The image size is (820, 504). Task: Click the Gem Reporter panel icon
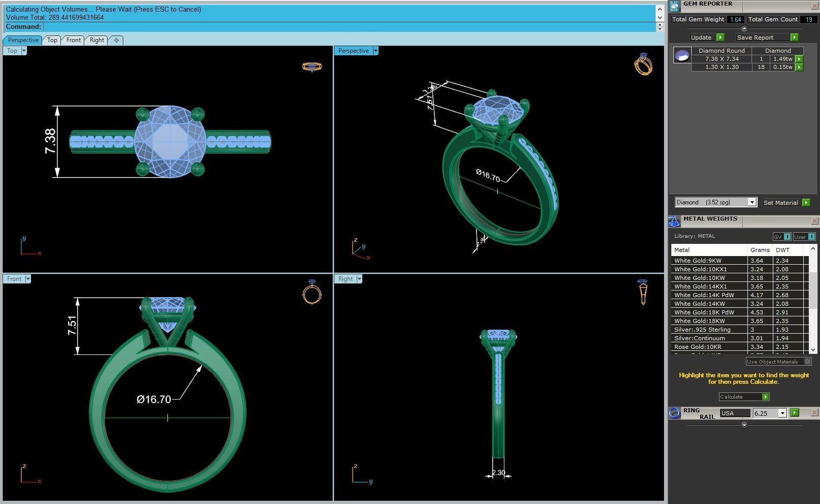click(x=674, y=6)
